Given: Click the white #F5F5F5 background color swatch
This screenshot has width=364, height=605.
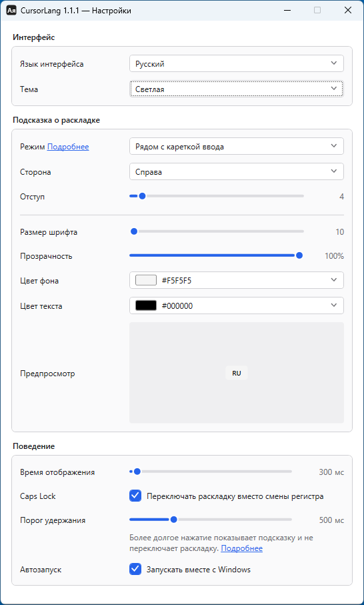Looking at the screenshot, I should [x=146, y=280].
